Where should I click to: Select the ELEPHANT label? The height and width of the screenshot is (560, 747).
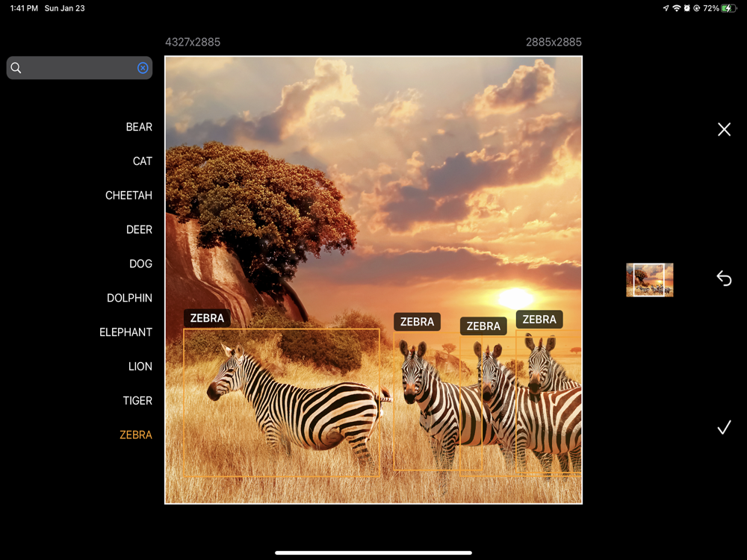click(125, 332)
